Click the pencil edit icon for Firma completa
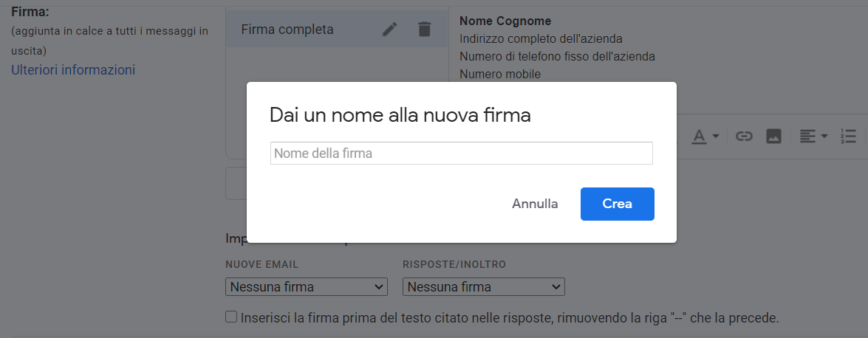 click(390, 30)
